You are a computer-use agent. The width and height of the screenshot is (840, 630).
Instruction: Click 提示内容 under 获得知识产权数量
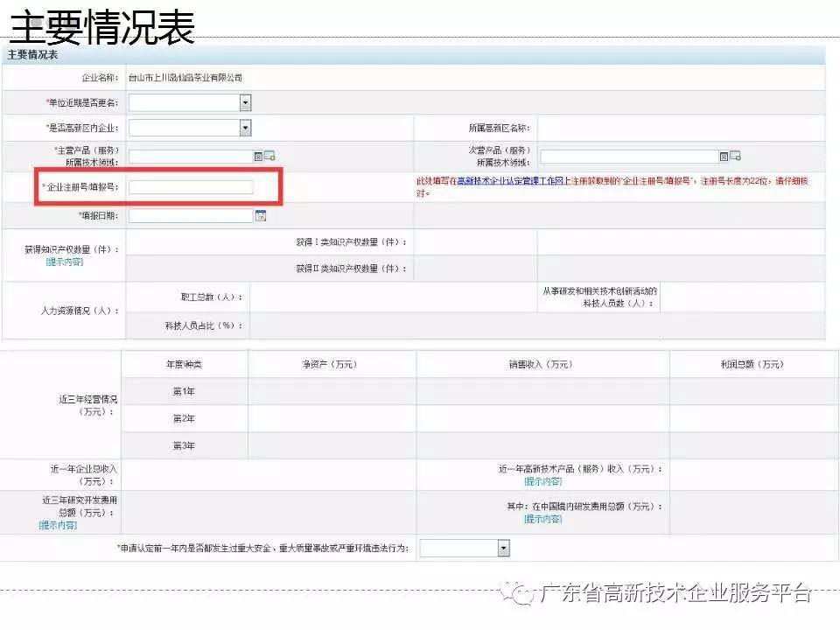65,262
